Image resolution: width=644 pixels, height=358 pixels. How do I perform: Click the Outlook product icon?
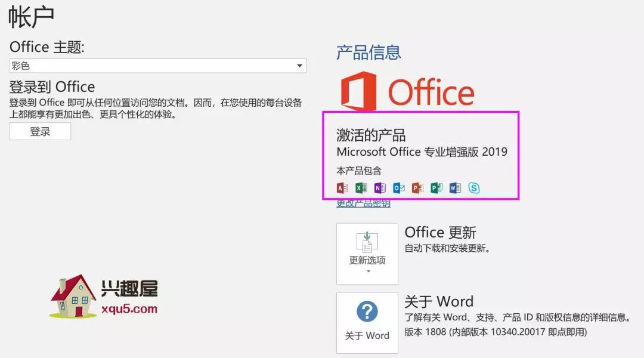click(x=399, y=188)
